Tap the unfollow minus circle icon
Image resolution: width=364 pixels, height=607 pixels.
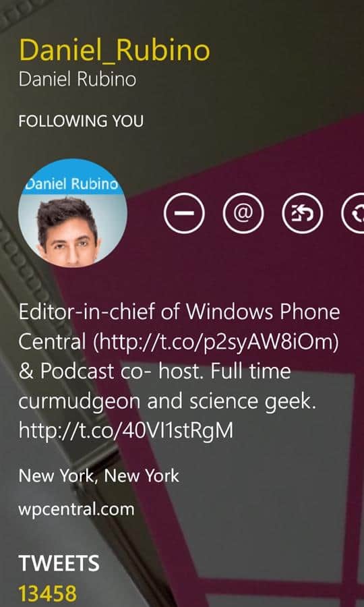[x=184, y=213]
